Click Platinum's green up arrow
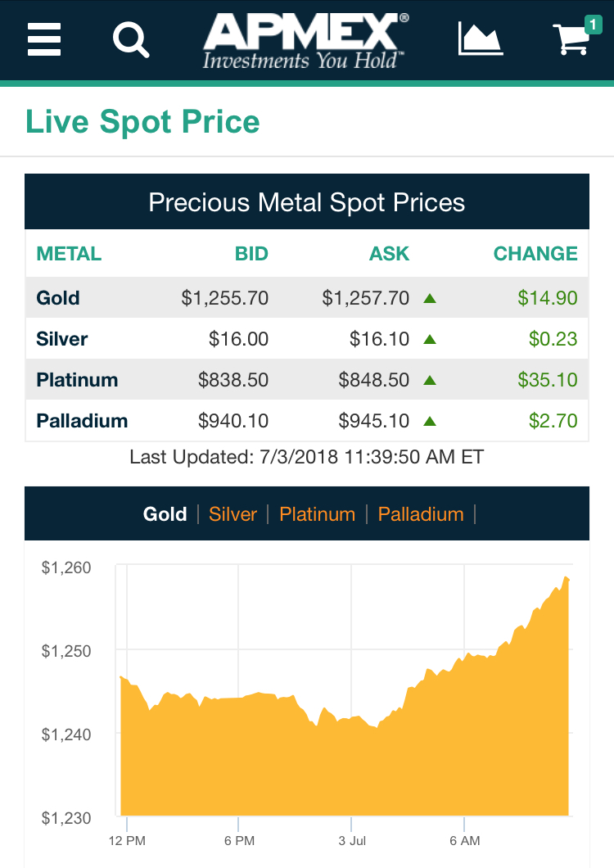Viewport: 614px width, 868px height. coord(430,380)
